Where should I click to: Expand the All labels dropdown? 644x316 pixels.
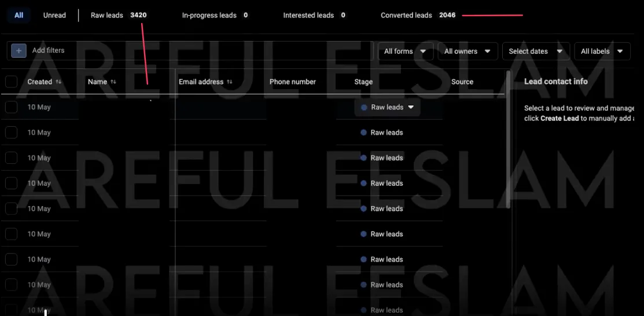602,52
